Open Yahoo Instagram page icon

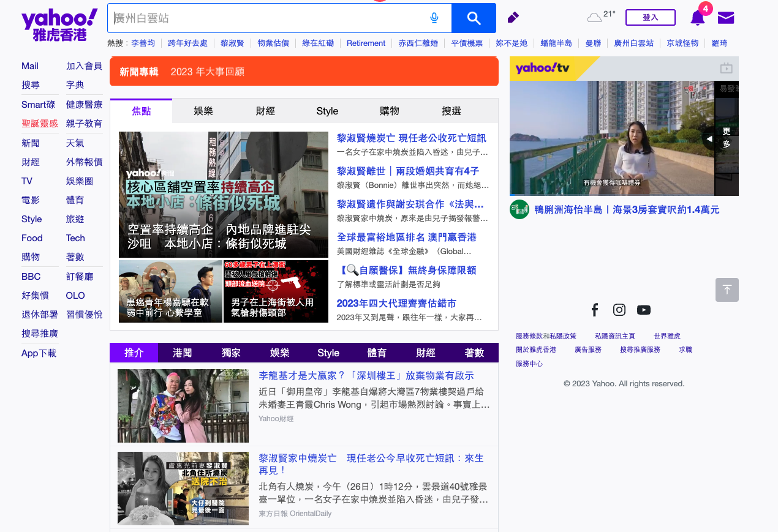pyautogui.click(x=619, y=310)
